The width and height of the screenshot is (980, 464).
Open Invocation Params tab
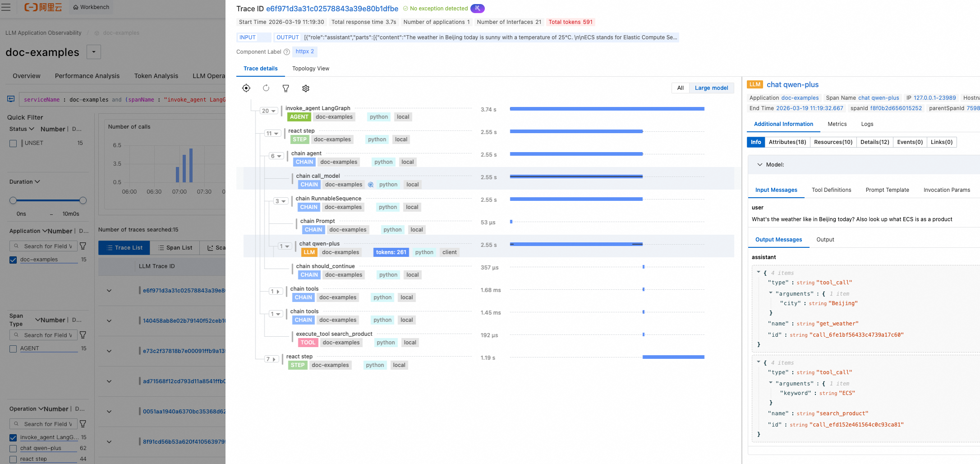point(947,190)
